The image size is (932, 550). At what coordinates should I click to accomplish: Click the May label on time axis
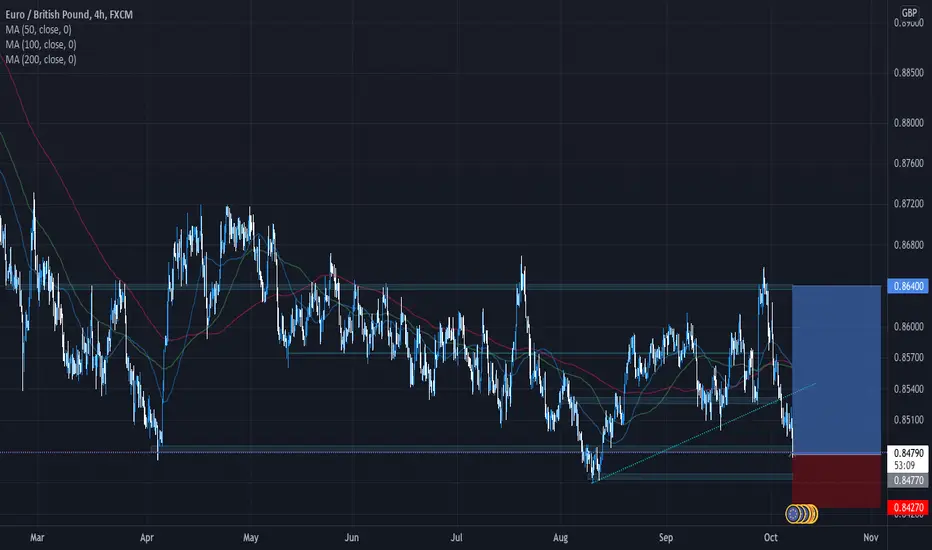coord(251,538)
